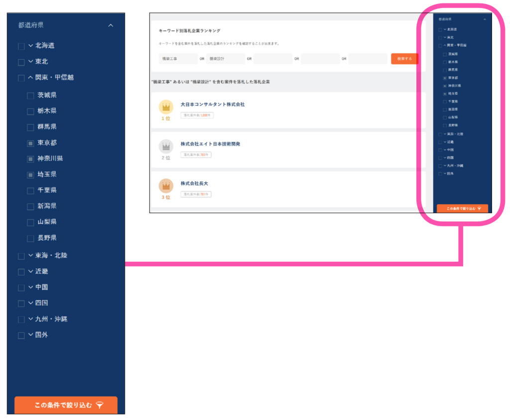Image resolution: width=510 pixels, height=420 pixels.
Task: Uncheck the 埼玉県 checkbox in large sidebar
Action: click(30, 175)
